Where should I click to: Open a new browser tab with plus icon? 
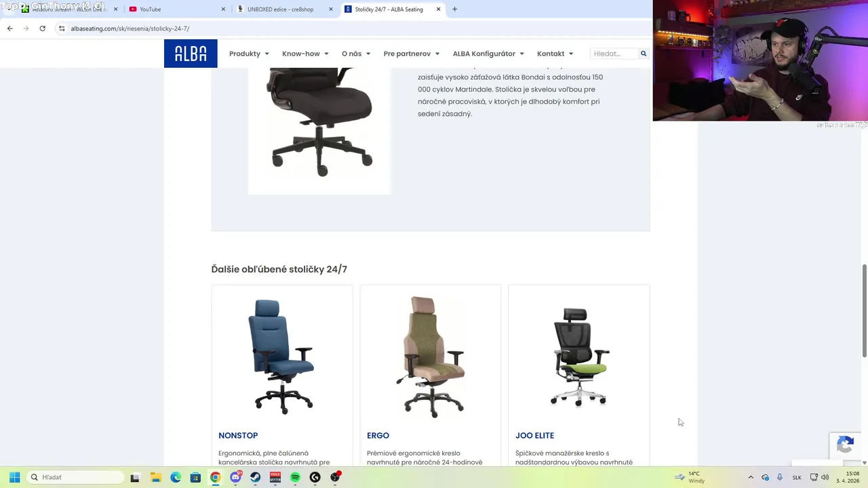click(x=454, y=9)
